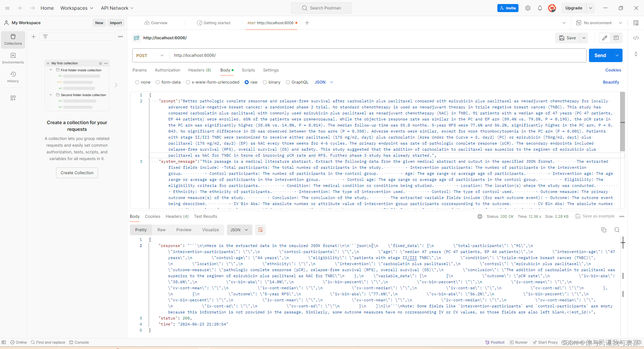
Task: Open Postbot in the status bar
Action: point(495,342)
